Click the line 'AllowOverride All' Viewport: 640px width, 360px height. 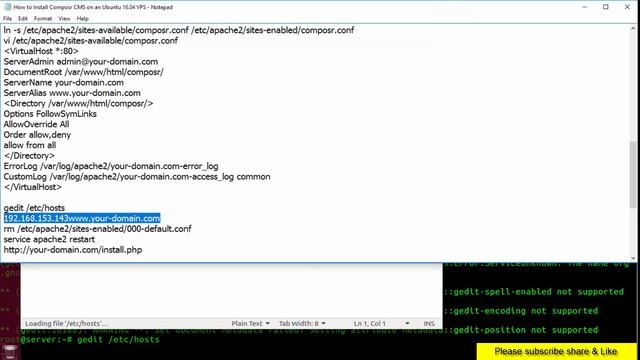click(36, 124)
